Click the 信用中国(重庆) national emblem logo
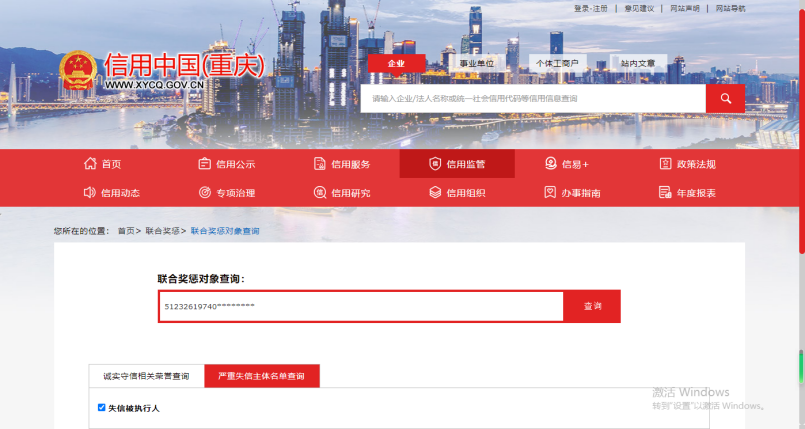The width and height of the screenshot is (805, 429). click(x=76, y=72)
